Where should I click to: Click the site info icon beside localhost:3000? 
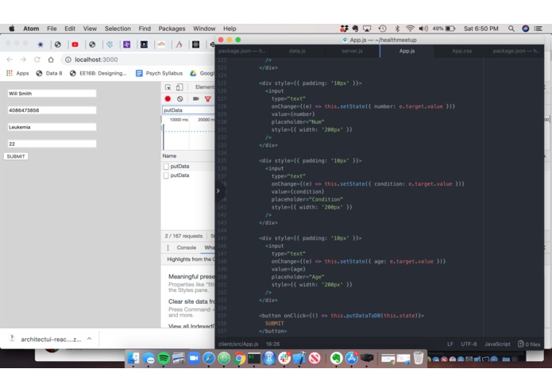68,60
